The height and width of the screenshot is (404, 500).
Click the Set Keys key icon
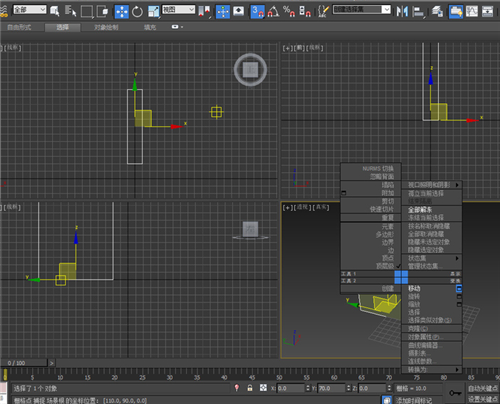click(x=455, y=393)
